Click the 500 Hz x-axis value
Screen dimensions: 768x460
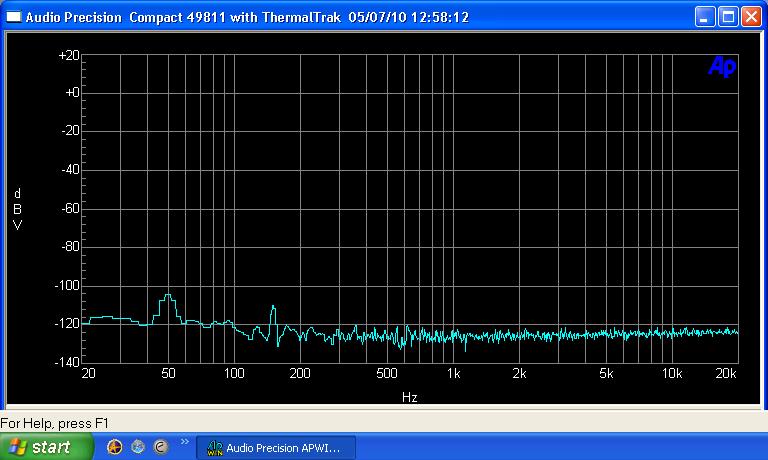pos(387,374)
